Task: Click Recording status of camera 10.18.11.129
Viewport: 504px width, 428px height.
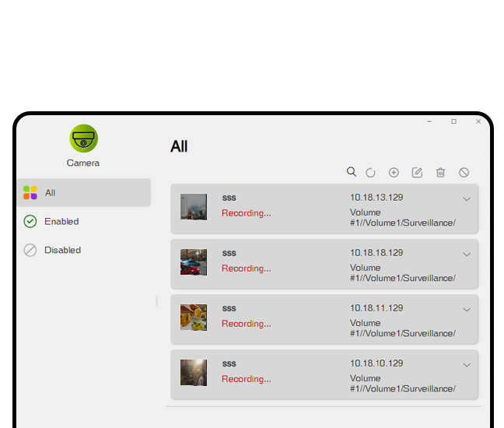Action: coord(246,324)
